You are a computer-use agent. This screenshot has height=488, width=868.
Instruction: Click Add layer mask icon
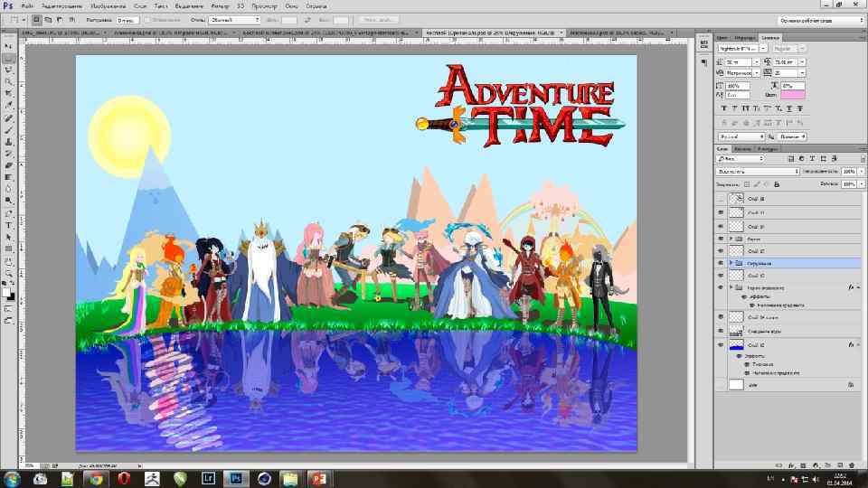[x=804, y=466]
